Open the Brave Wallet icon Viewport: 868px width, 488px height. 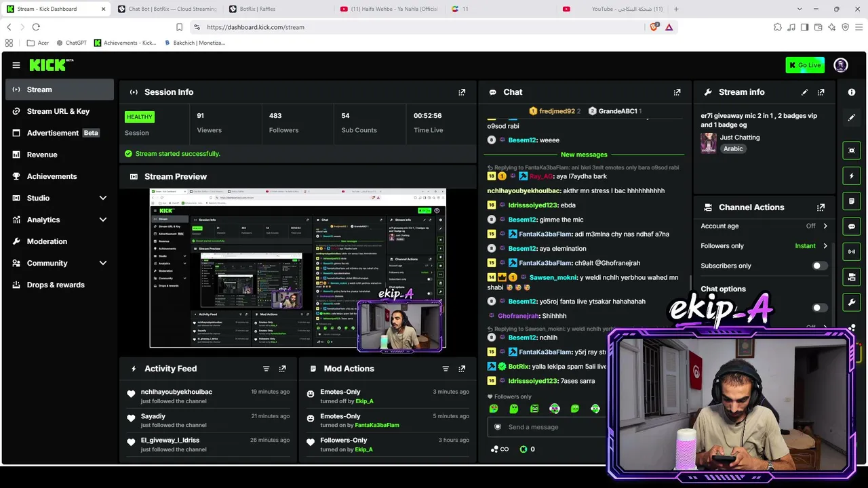pos(818,27)
